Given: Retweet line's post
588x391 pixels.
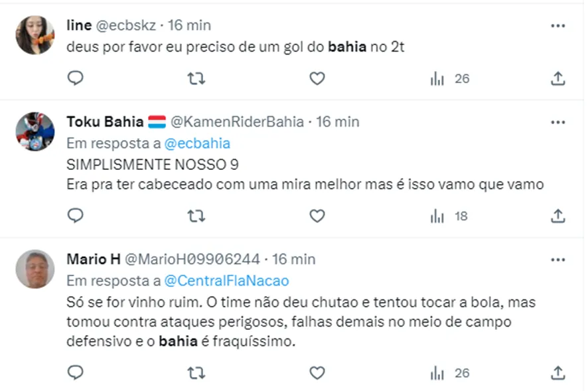Looking at the screenshot, I should (x=196, y=78).
